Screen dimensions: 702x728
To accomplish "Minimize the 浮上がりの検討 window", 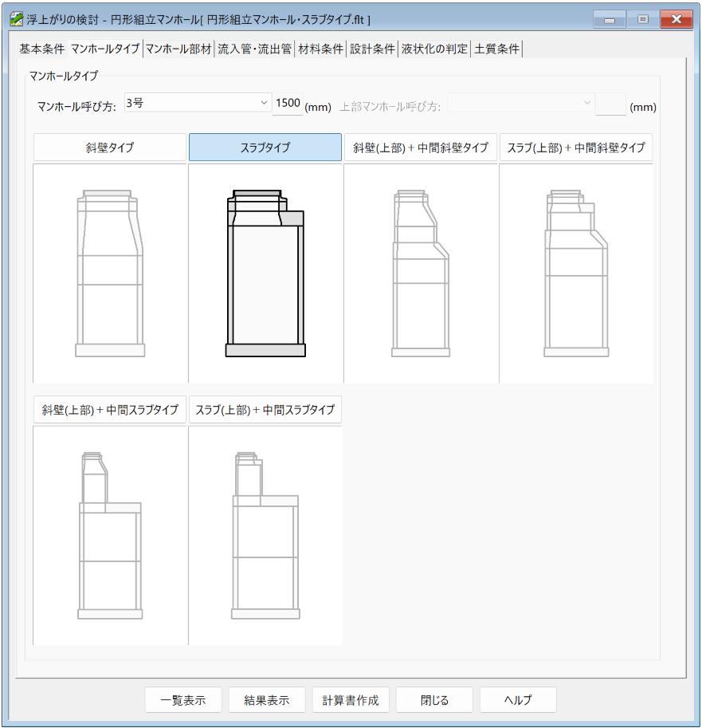I will coord(610,19).
